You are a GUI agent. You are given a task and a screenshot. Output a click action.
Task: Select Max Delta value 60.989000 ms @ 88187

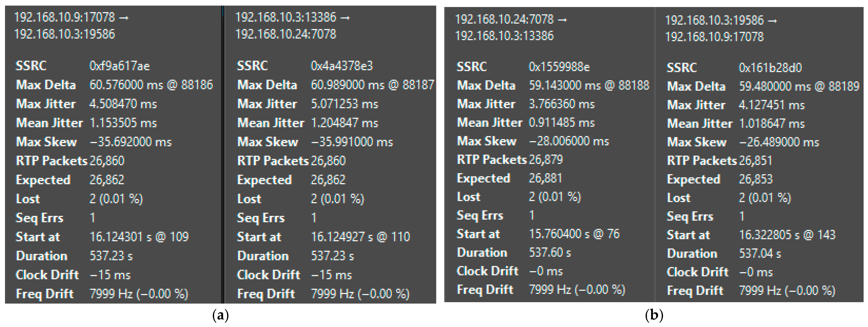coord(372,85)
